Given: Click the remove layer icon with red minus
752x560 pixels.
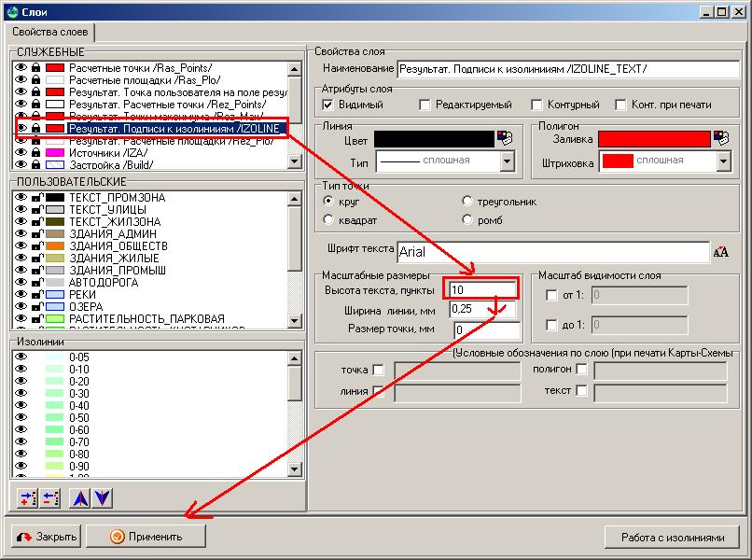Looking at the screenshot, I should coord(50,497).
